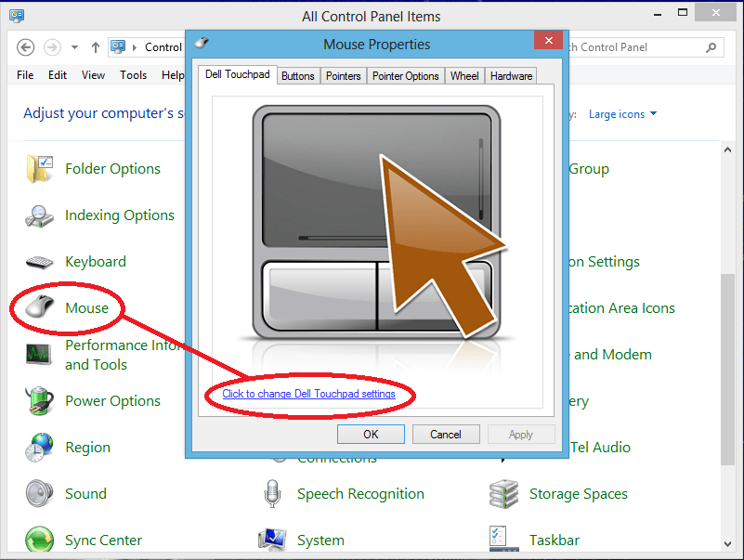Switch to the Pointer Options tab
Screen dimensions: 744x560
tap(406, 76)
